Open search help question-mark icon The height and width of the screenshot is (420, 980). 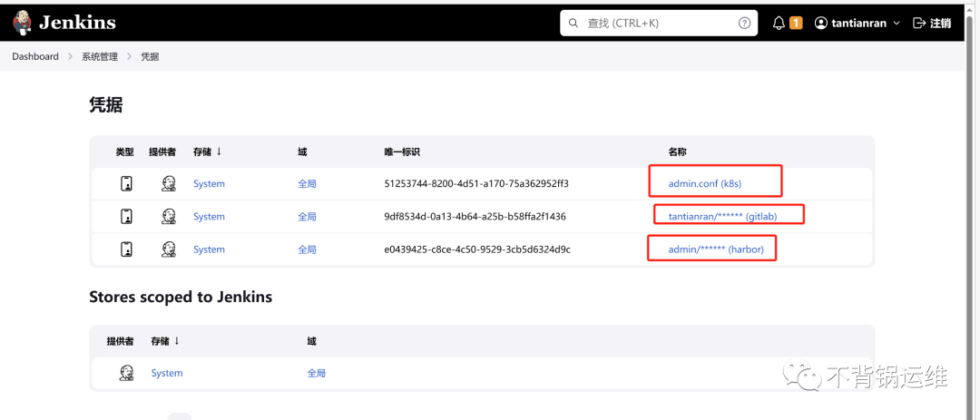click(x=744, y=23)
